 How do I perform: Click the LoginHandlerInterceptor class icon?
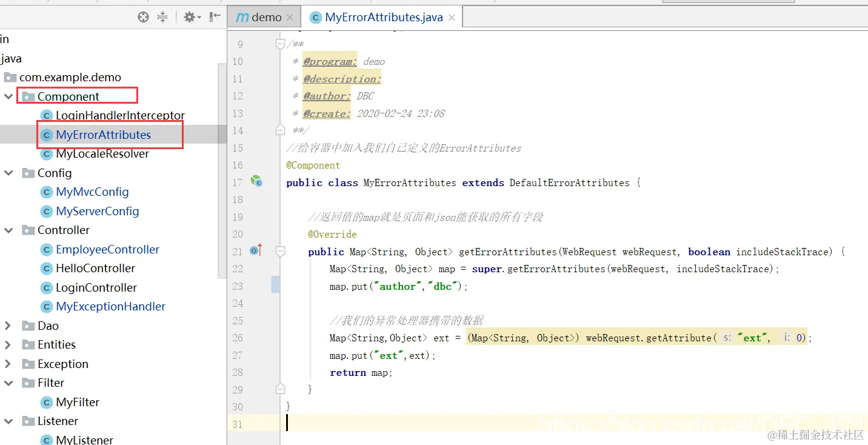point(46,116)
